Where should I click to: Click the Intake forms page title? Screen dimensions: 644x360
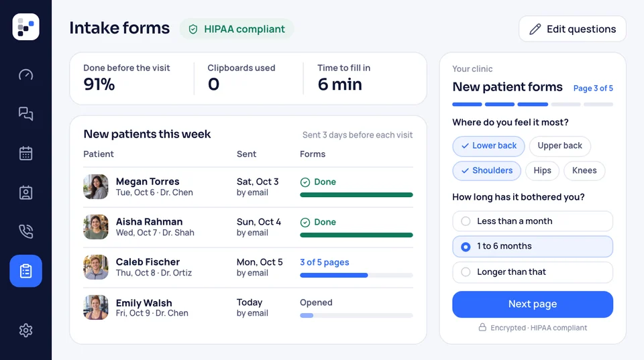pyautogui.click(x=119, y=28)
